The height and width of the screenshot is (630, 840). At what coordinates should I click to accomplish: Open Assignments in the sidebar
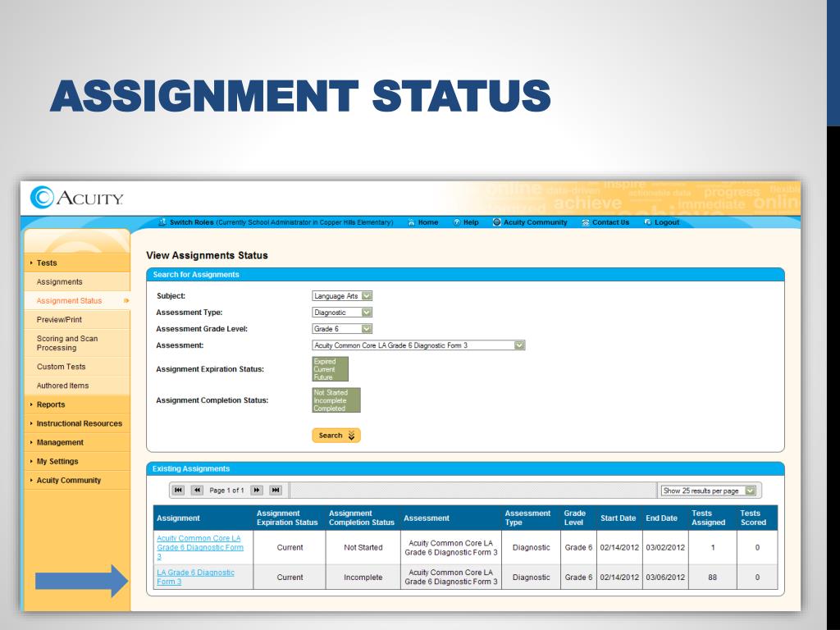click(59, 282)
